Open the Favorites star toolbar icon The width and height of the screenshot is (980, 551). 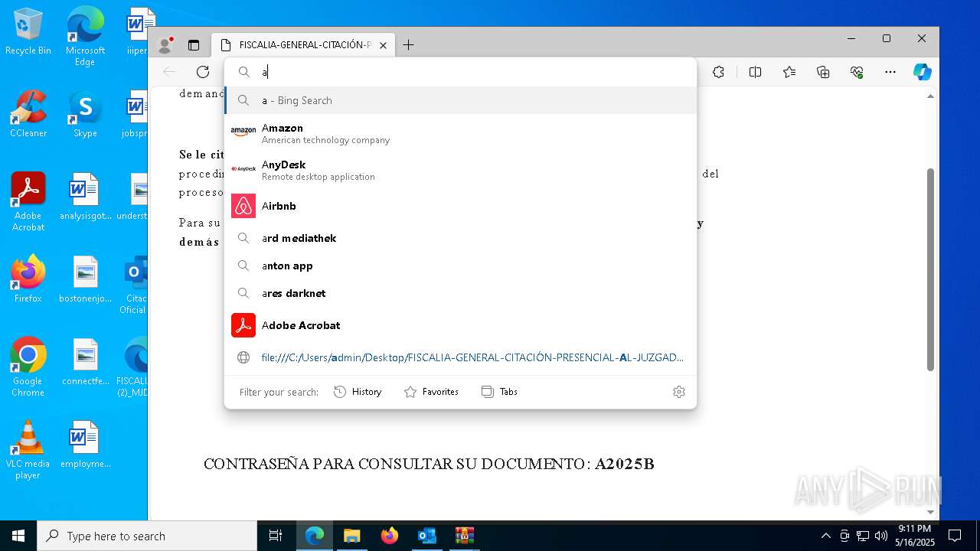coord(789,72)
